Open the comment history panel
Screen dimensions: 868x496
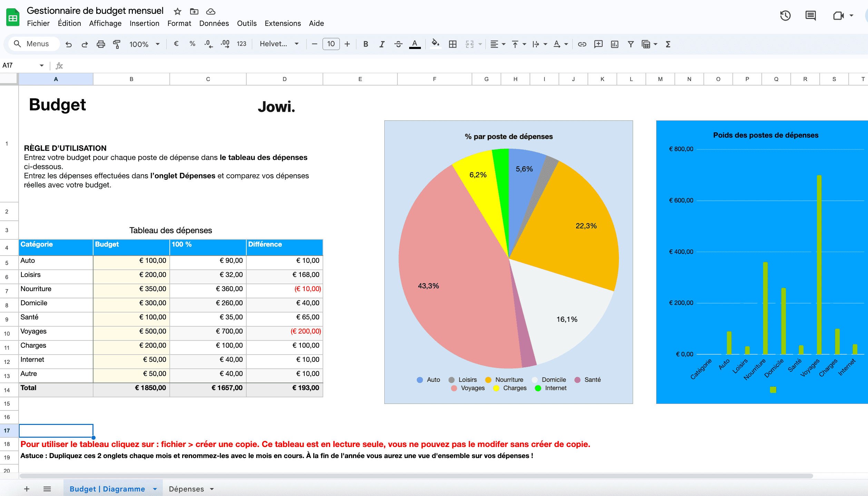click(810, 16)
